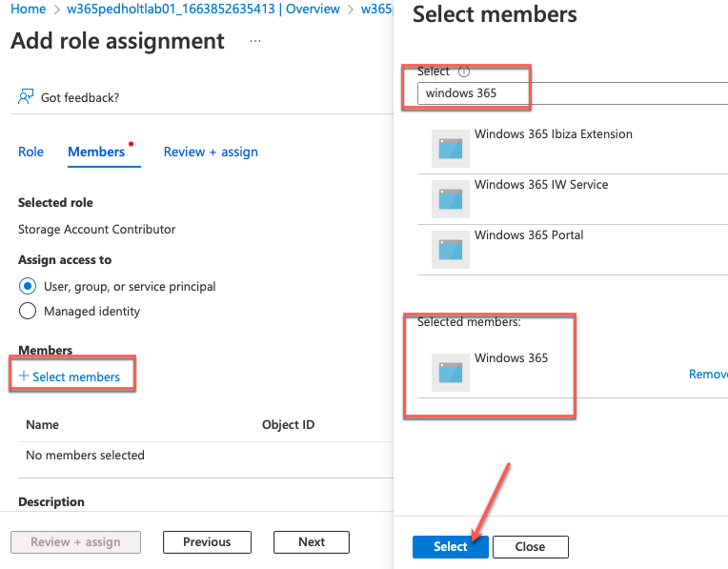Switch to the Members tab
Screen dimensions: 728x569
click(x=96, y=152)
